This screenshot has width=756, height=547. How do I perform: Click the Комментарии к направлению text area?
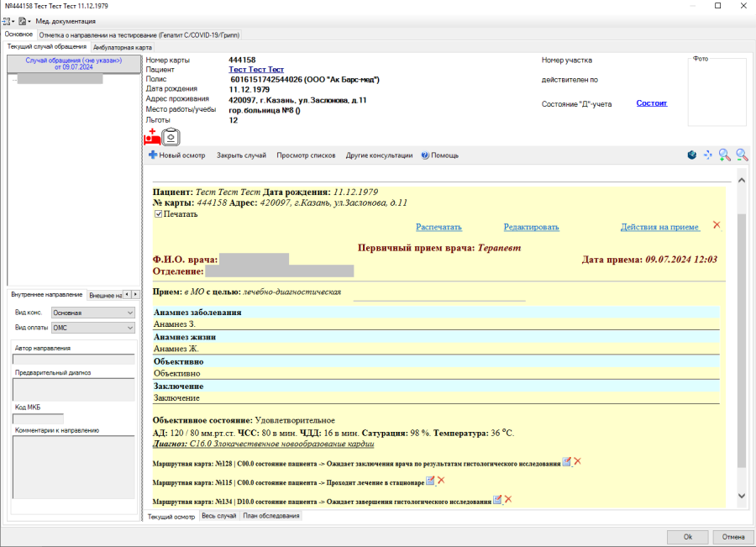[73, 467]
